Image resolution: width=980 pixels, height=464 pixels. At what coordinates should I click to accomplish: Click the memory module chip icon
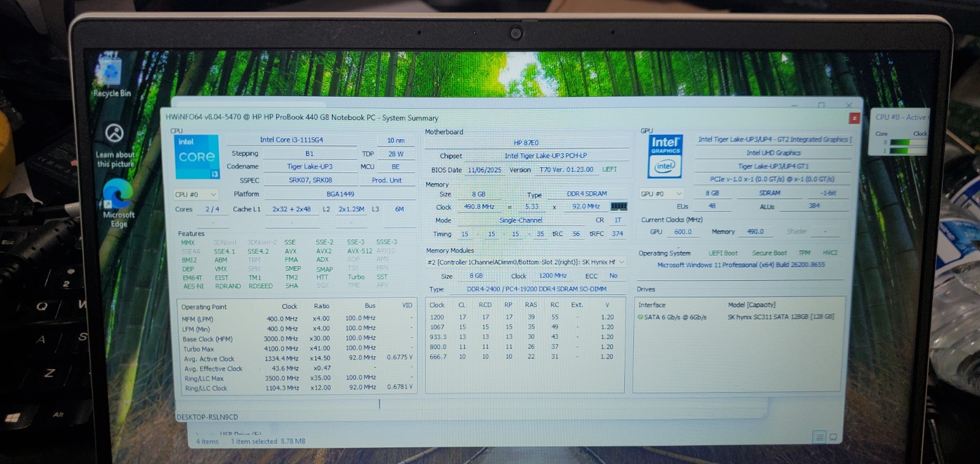coord(619,207)
